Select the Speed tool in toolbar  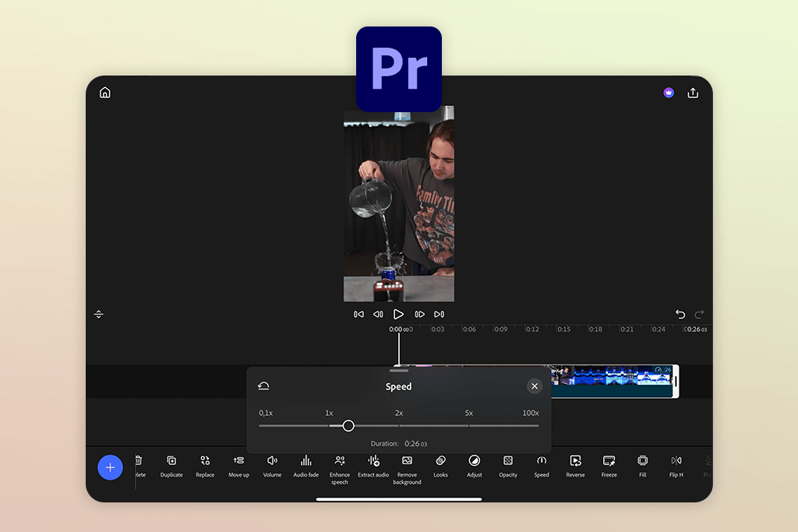pyautogui.click(x=542, y=467)
